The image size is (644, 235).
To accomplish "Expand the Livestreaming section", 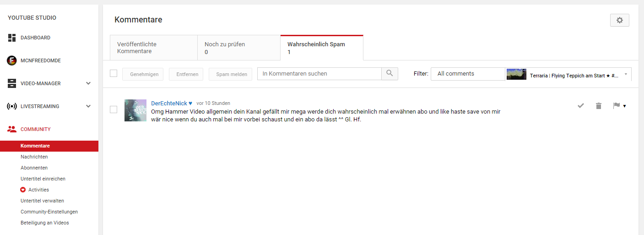I will (x=88, y=106).
